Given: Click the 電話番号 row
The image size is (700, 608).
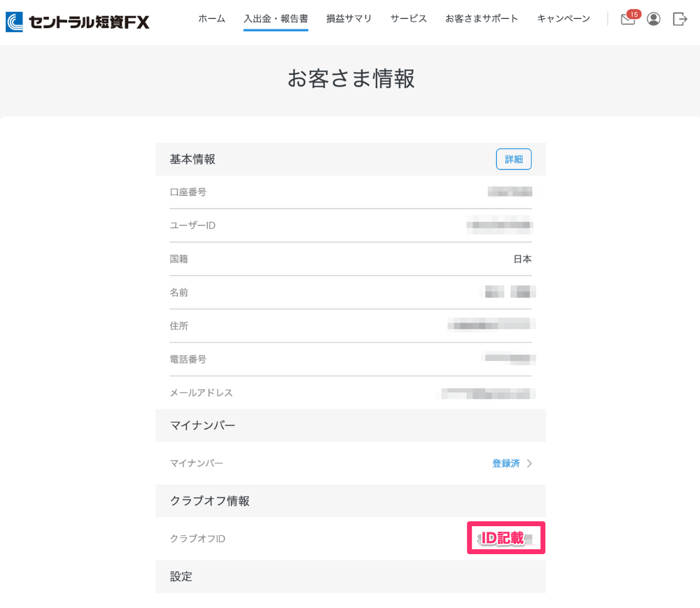Looking at the screenshot, I should [x=350, y=359].
